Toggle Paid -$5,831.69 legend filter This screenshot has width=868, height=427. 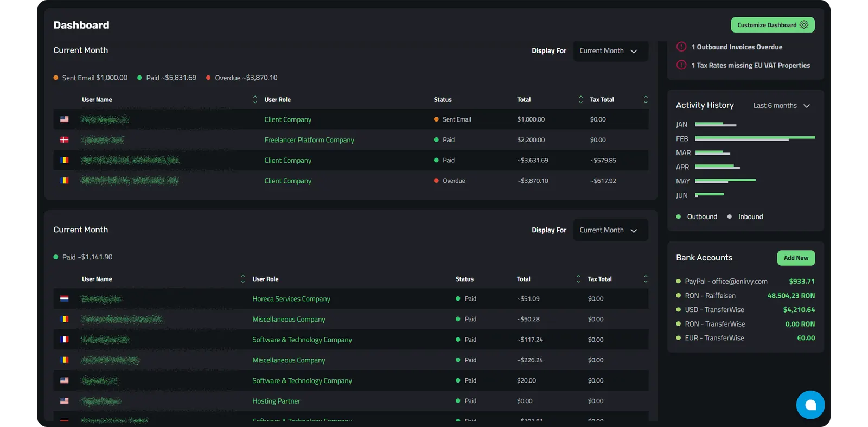(167, 78)
